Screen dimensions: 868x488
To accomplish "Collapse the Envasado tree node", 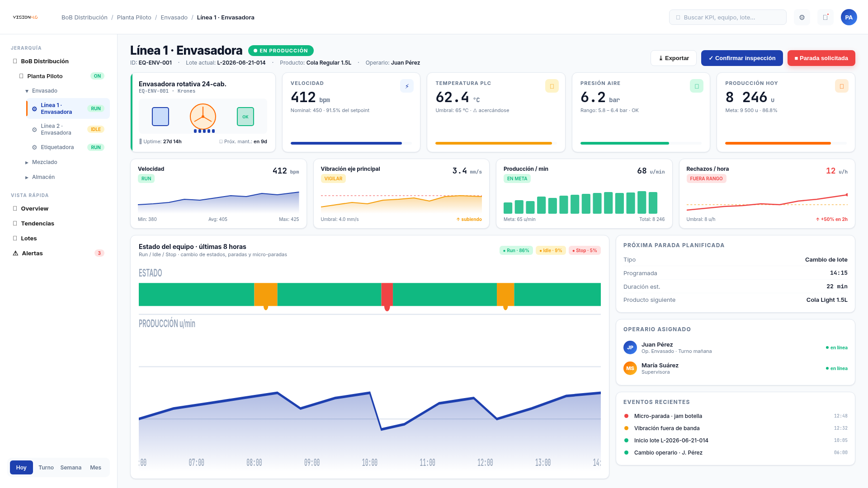I will [x=27, y=91].
